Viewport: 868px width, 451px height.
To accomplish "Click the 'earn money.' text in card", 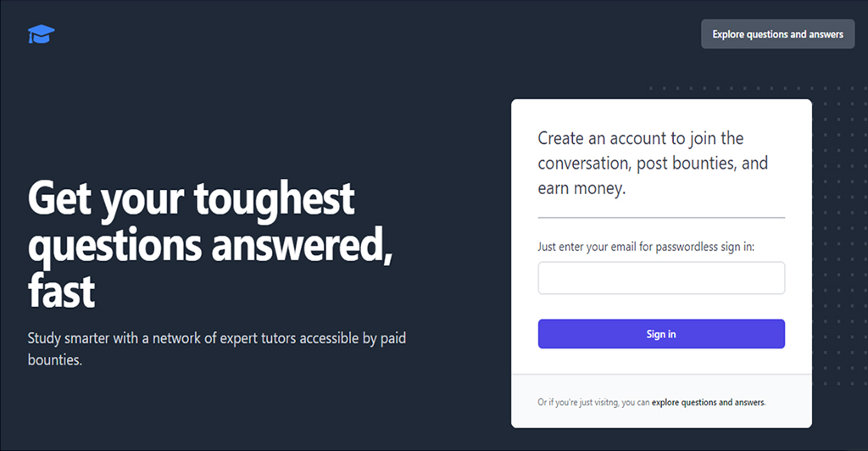I will coord(581,188).
